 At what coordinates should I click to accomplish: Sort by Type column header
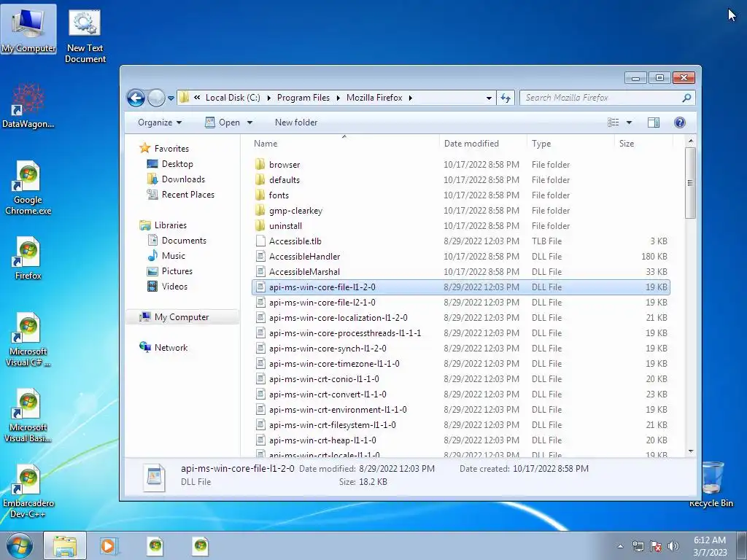click(x=541, y=144)
